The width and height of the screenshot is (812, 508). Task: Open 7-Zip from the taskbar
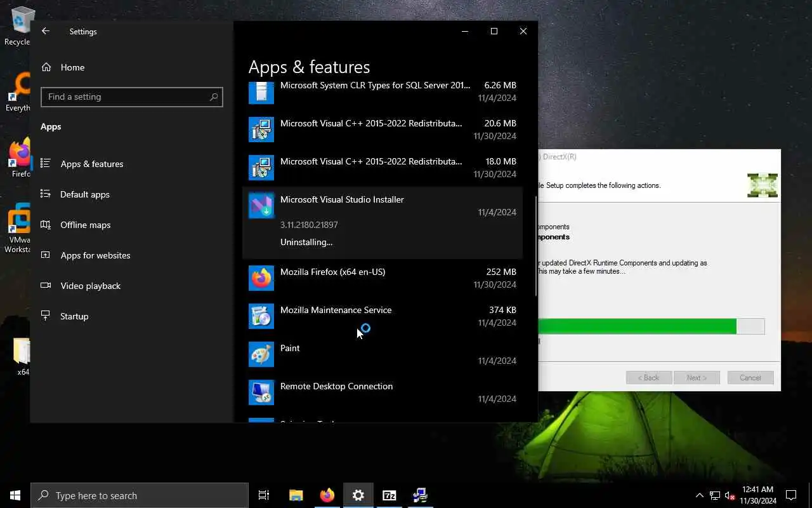(389, 495)
